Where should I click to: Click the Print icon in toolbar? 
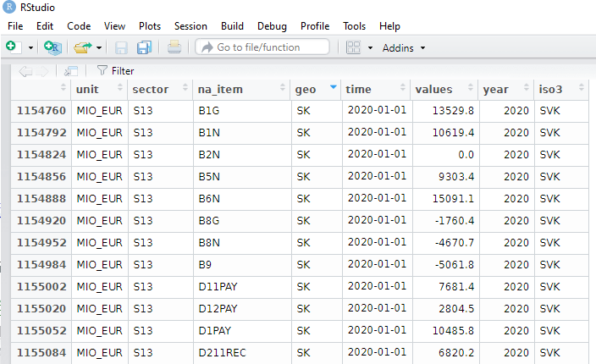pos(174,47)
